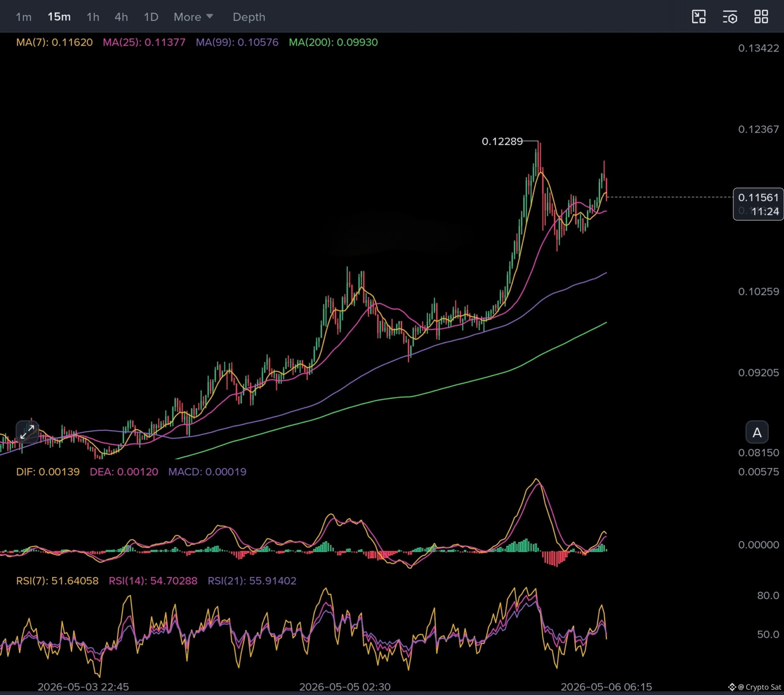The image size is (784, 695).
Task: Click the grid layout icon
Action: tap(761, 17)
